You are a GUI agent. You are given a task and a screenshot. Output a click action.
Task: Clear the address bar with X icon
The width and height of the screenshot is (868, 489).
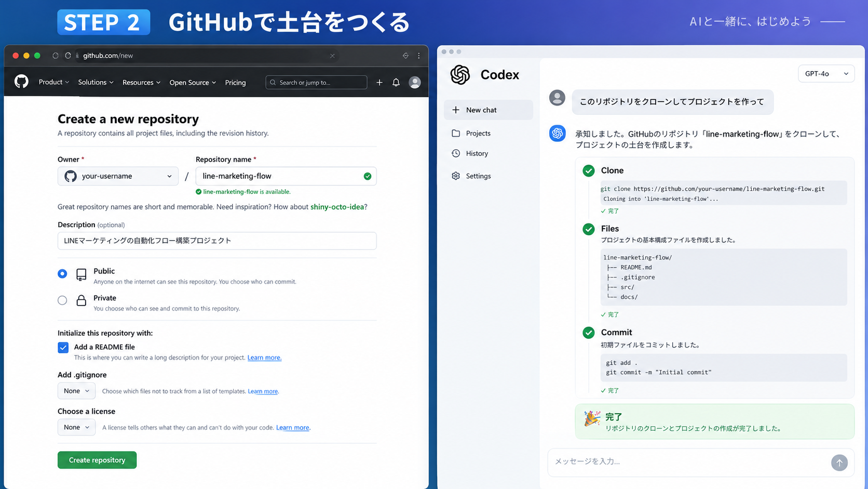pos(332,56)
